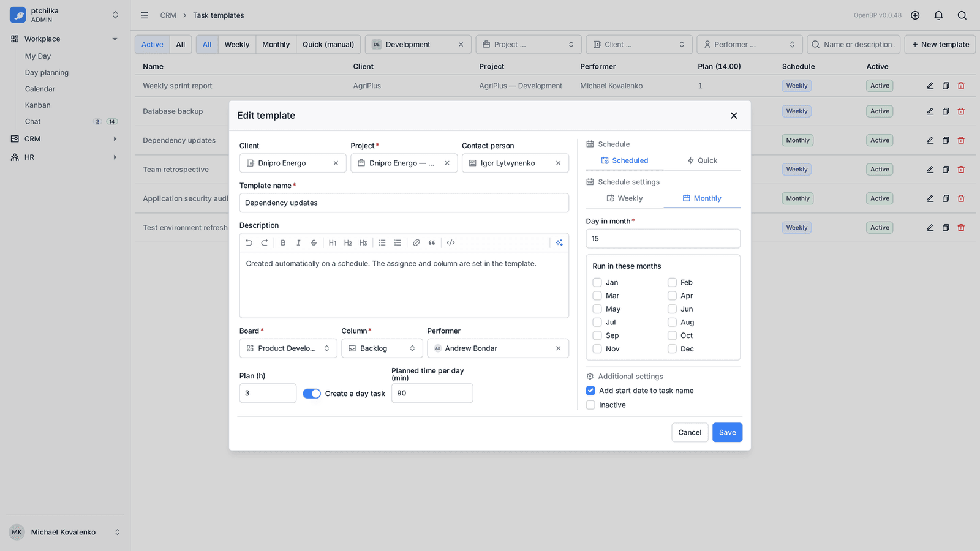
Task: Insert numbered list in description
Action: pyautogui.click(x=398, y=242)
